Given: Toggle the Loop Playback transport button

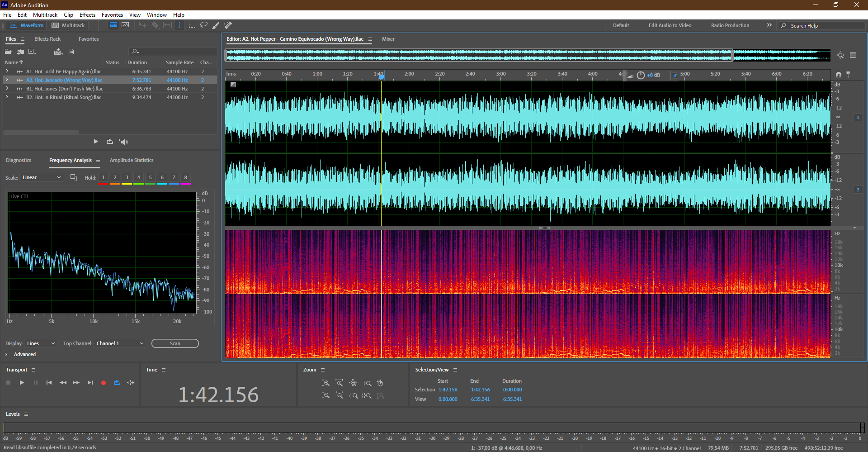Looking at the screenshot, I should coord(117,383).
